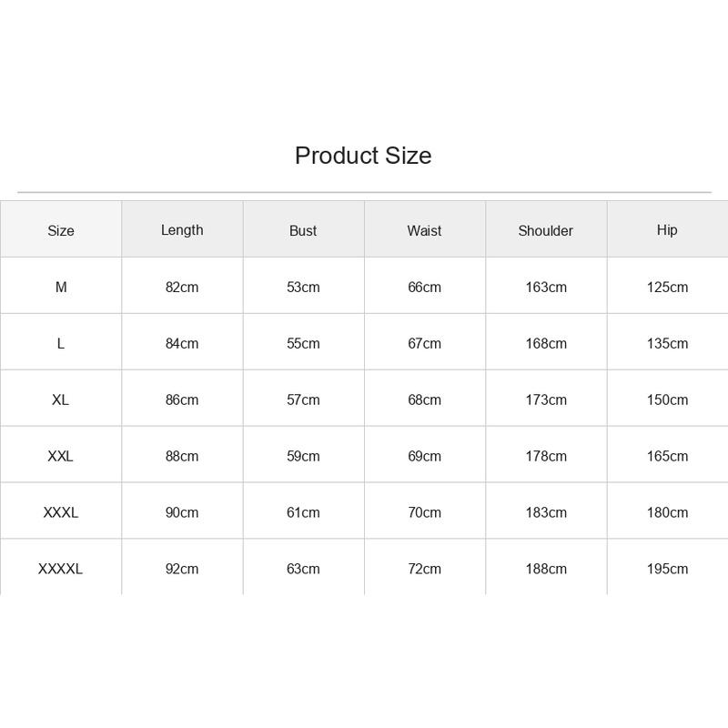Click the Product Size heading
Image resolution: width=728 pixels, height=728 pixels.
[363, 156]
